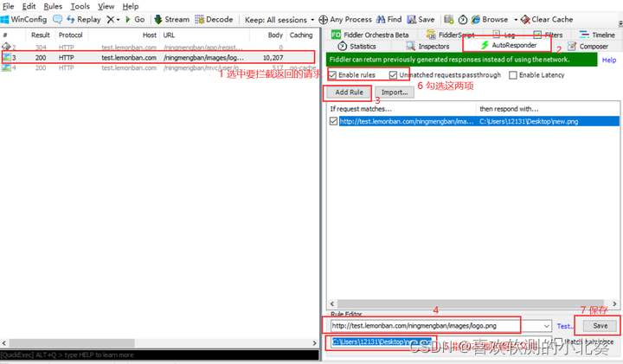The height and width of the screenshot is (364, 623).
Task: Select session 4 in the list
Action: coord(159,68)
